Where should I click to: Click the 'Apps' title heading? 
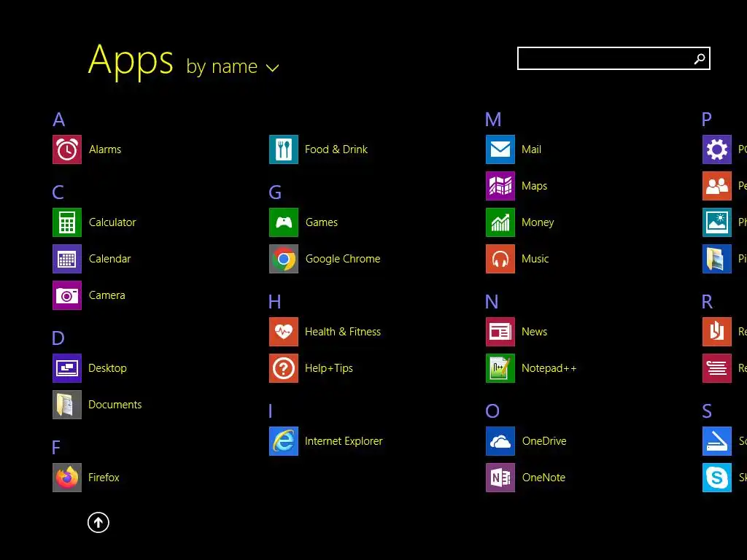(131, 61)
